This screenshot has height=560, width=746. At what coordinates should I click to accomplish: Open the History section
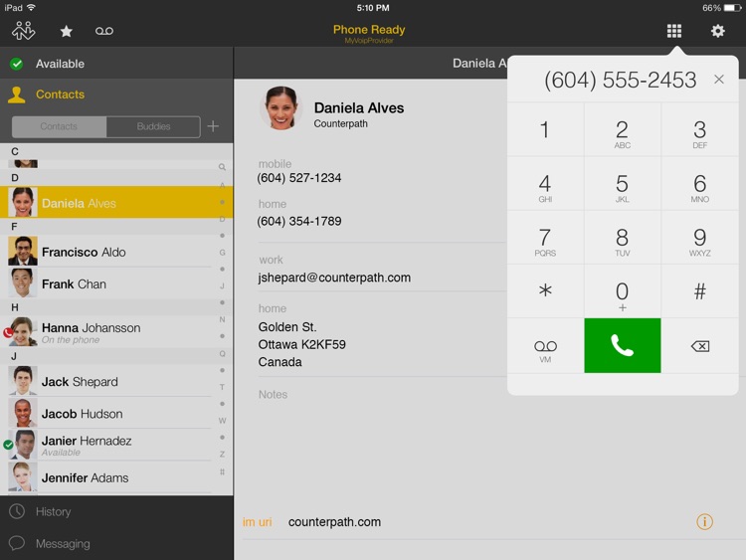coord(116,511)
